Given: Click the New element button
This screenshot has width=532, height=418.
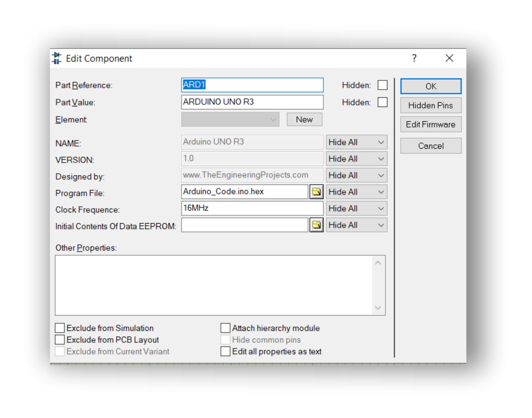Looking at the screenshot, I should click(x=304, y=120).
